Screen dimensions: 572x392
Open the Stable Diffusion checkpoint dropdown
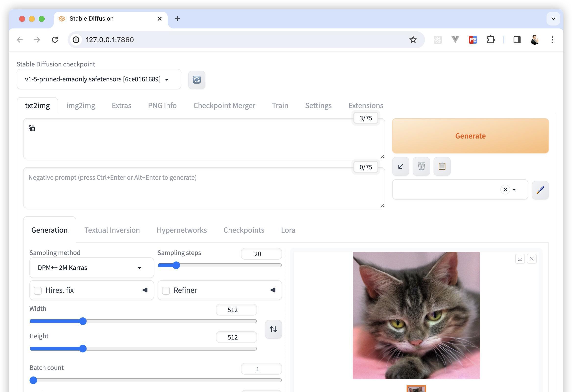pos(99,79)
